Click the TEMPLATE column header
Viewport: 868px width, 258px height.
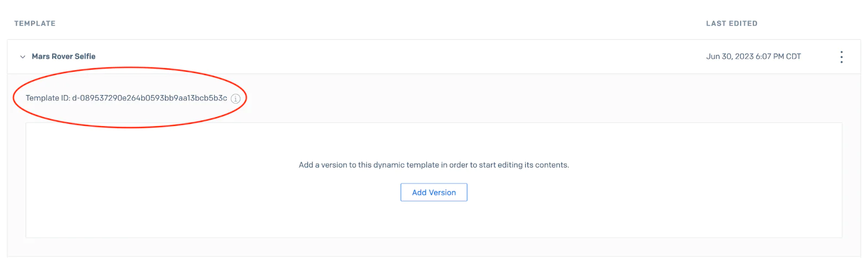click(x=35, y=23)
